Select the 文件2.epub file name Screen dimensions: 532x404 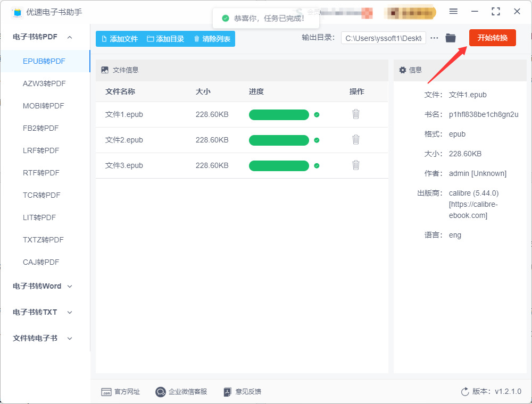124,140
